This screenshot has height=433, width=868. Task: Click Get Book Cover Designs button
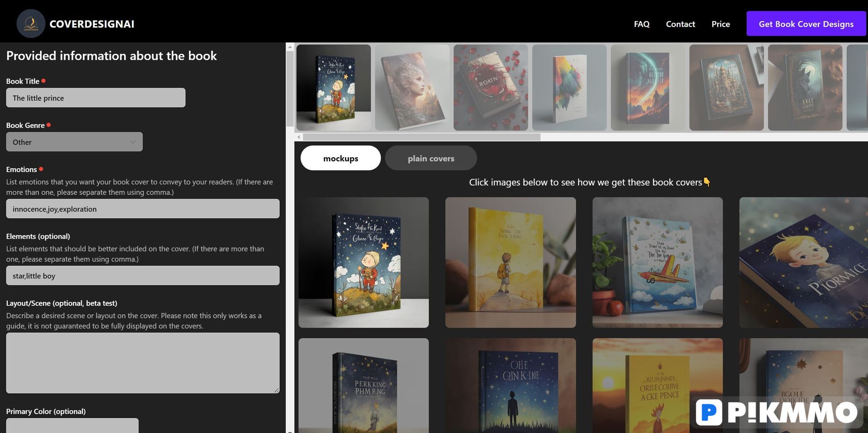[806, 24]
